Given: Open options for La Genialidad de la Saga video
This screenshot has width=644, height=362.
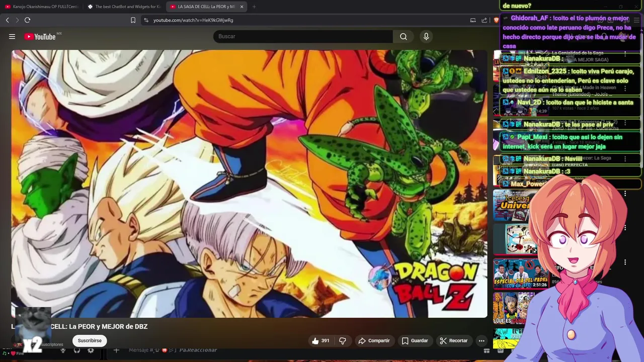Looking at the screenshot, I should click(x=625, y=53).
